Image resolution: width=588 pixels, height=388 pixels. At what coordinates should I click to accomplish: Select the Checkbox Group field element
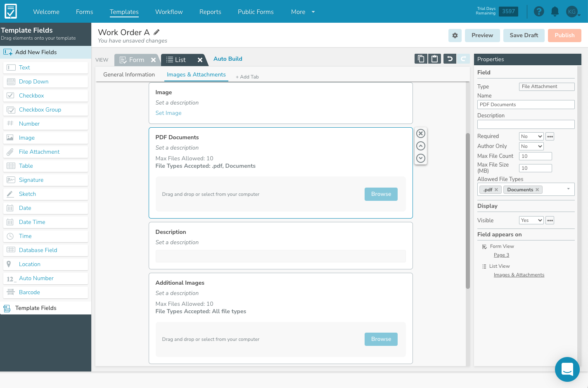click(x=45, y=109)
